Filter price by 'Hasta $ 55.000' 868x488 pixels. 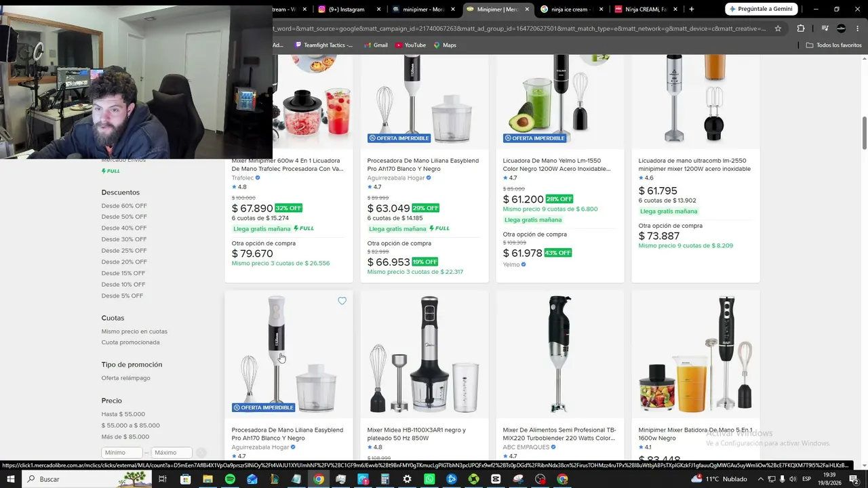123,414
